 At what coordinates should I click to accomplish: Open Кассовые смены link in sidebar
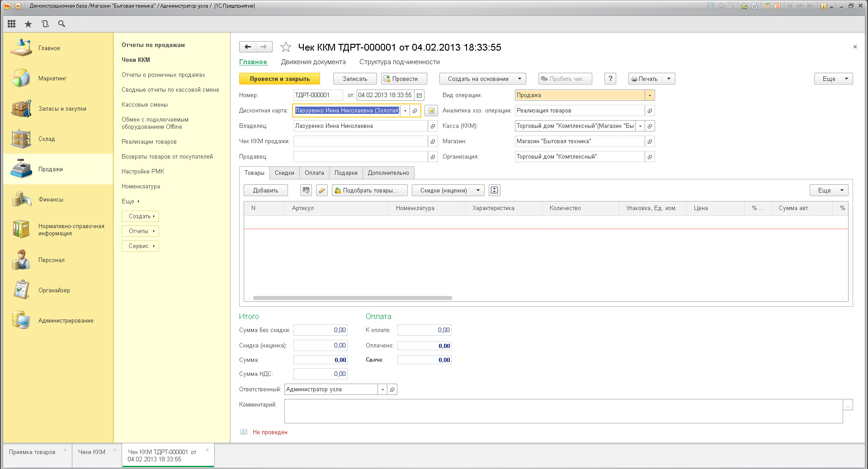click(145, 104)
